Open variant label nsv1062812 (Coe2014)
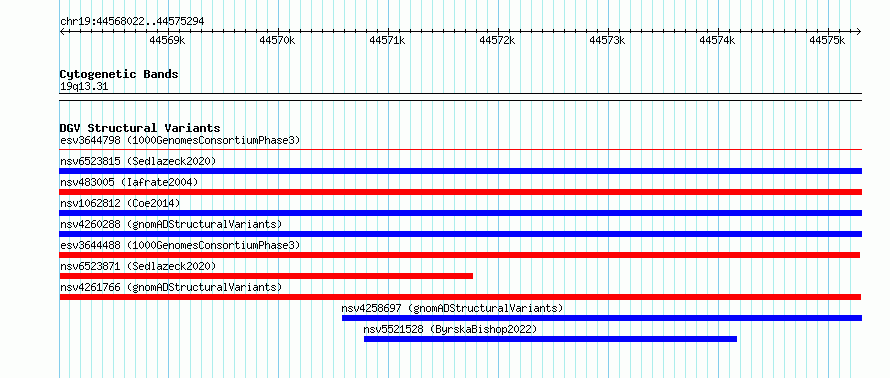The height and width of the screenshot is (378, 890). 120,203
